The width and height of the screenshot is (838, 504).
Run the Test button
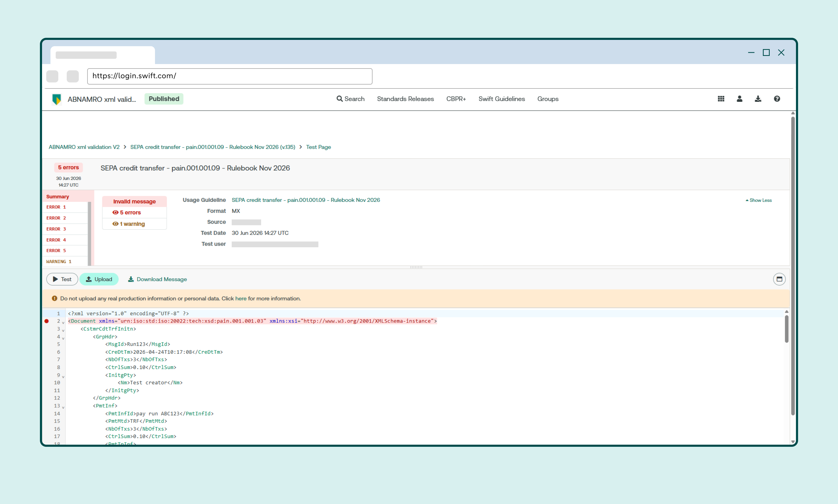click(x=62, y=279)
